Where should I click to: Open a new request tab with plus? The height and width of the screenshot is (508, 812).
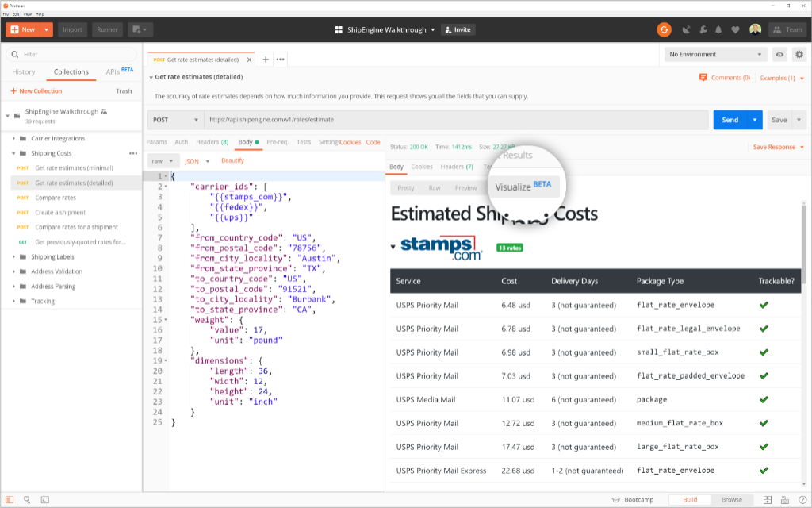point(266,60)
